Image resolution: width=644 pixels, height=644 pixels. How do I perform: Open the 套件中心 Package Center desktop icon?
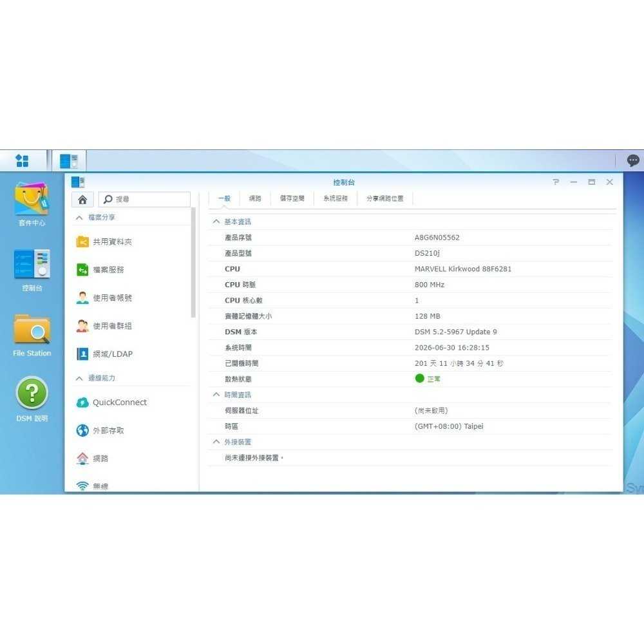click(x=32, y=199)
